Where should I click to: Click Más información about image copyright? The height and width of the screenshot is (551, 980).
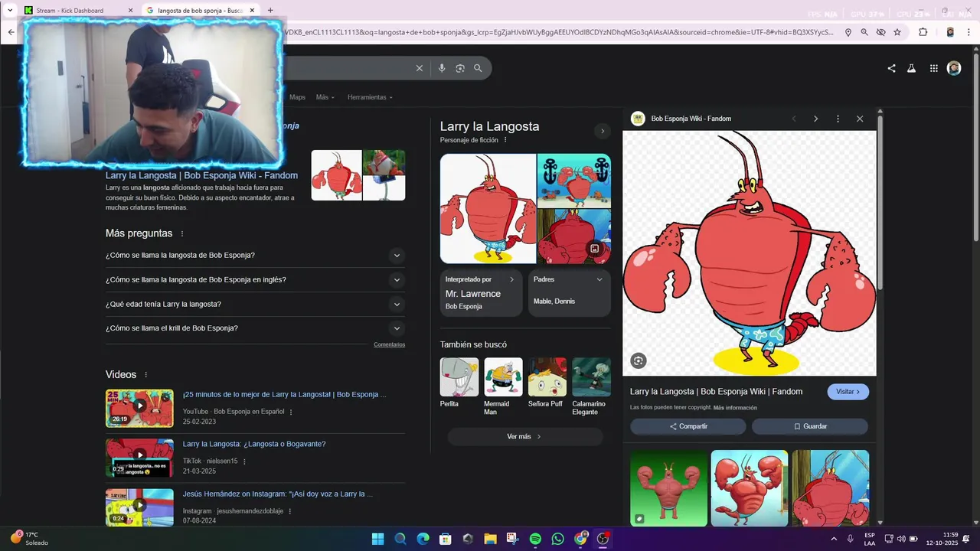(735, 408)
